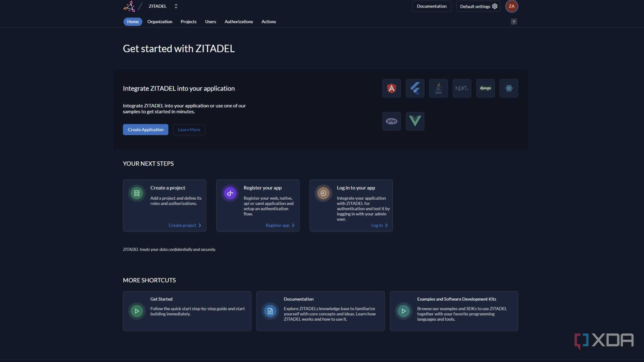Viewport: 644px width, 362px height.
Task: Open the Authorizations tab
Action: [x=239, y=22]
